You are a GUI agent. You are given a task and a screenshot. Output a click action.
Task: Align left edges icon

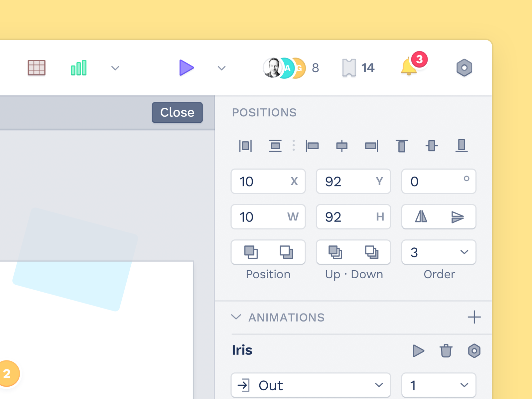coord(312,146)
